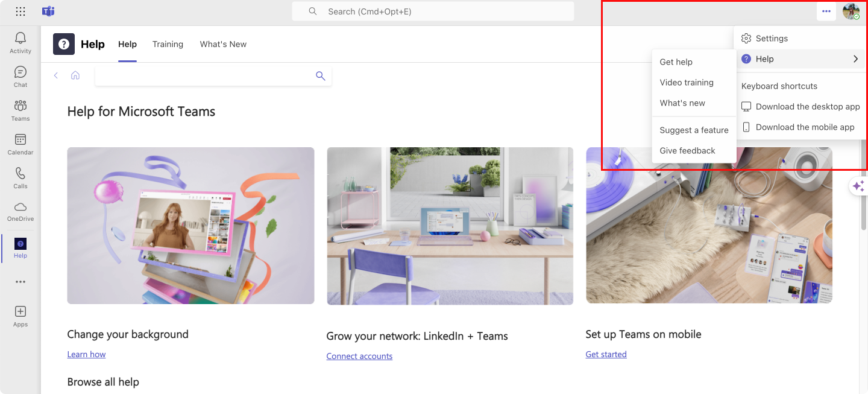Click the help search input field
Screen dimensions: 868x394
(205, 75)
